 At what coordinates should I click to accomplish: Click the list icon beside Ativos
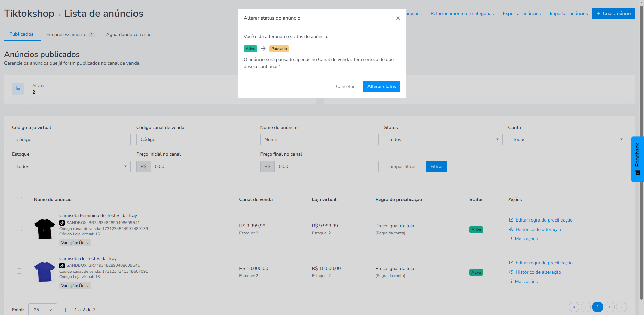coord(18,89)
